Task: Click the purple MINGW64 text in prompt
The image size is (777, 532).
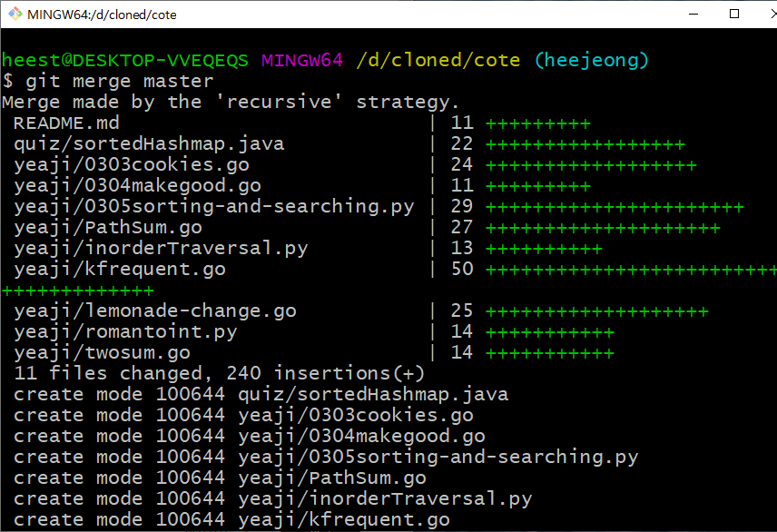Action: click(302, 61)
